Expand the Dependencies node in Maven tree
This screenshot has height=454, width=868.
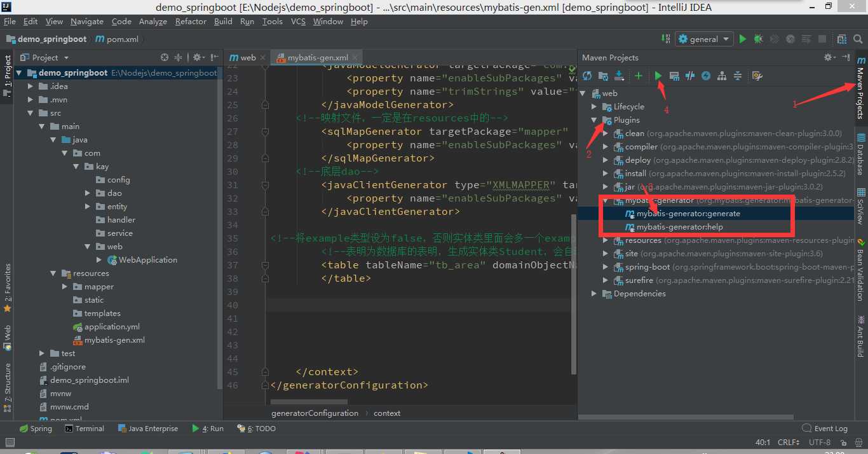(x=595, y=294)
